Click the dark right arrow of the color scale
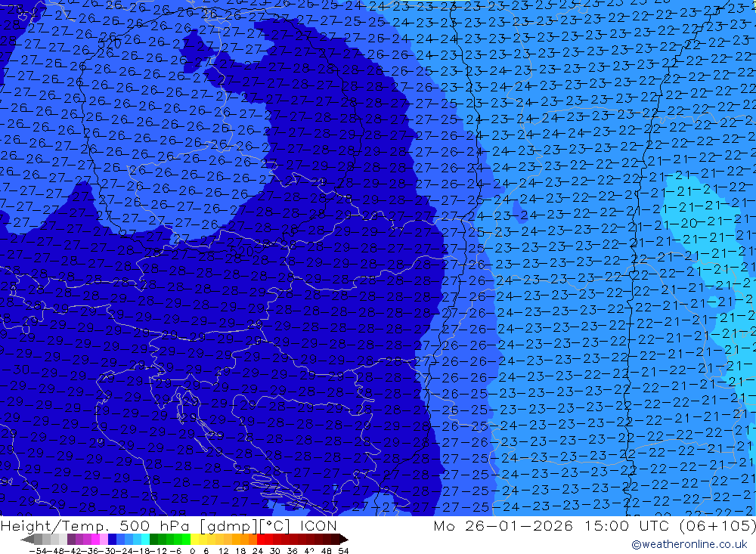This screenshot has width=756, height=554. pyautogui.click(x=344, y=539)
